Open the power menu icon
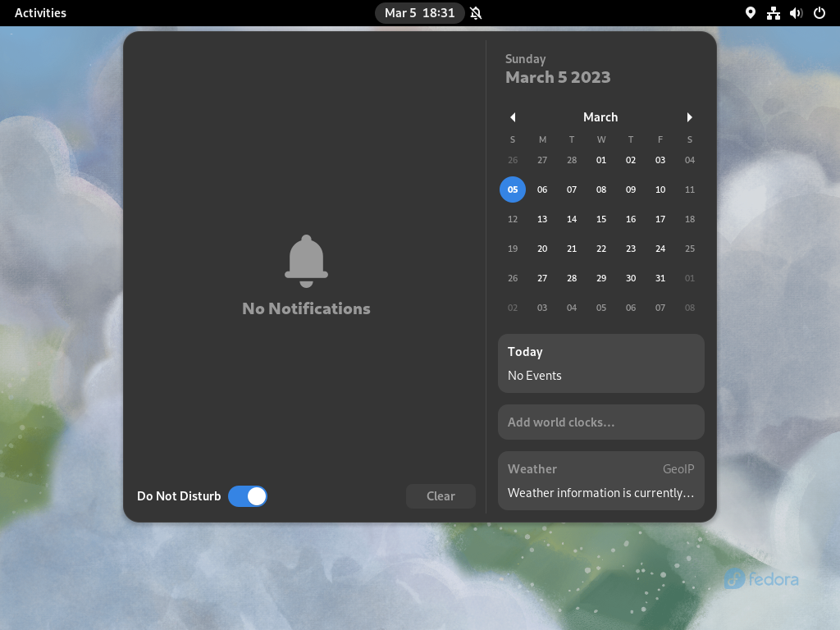The image size is (840, 630). click(x=819, y=13)
